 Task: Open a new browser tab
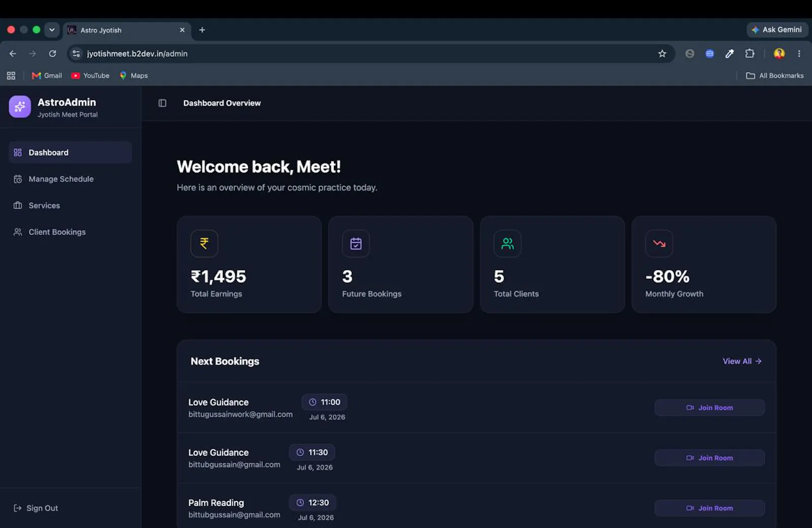point(202,30)
